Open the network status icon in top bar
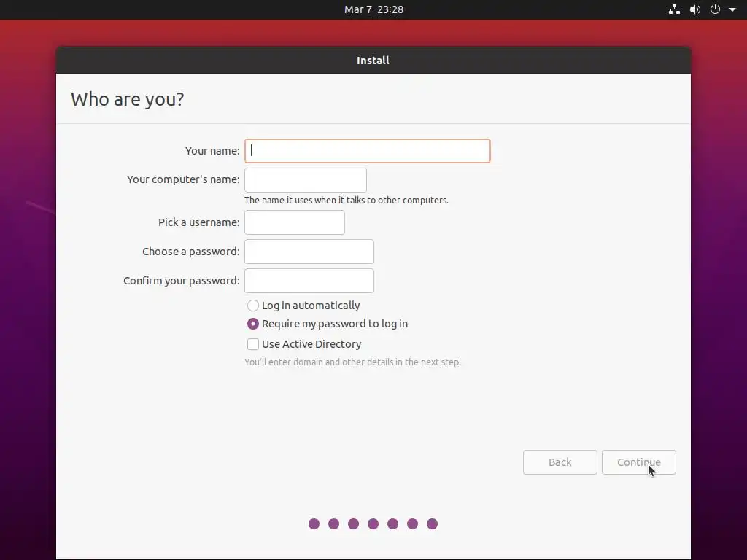This screenshot has width=747, height=560. pos(674,9)
